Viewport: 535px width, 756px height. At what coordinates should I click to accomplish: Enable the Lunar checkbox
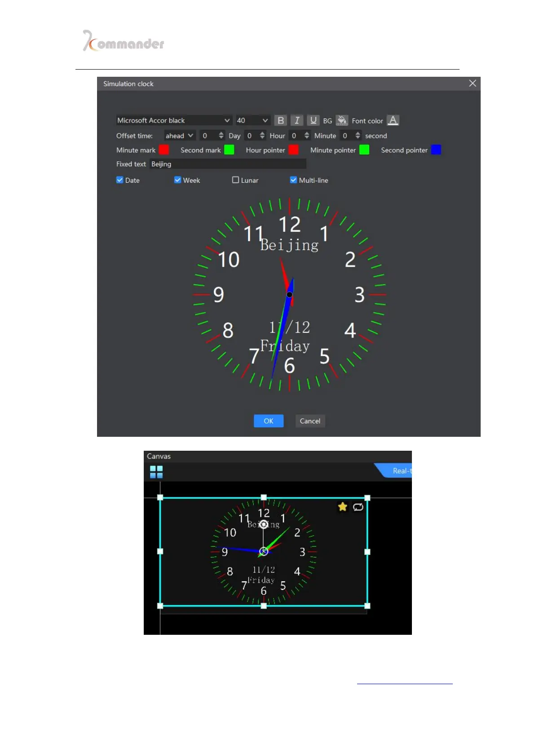coord(235,180)
